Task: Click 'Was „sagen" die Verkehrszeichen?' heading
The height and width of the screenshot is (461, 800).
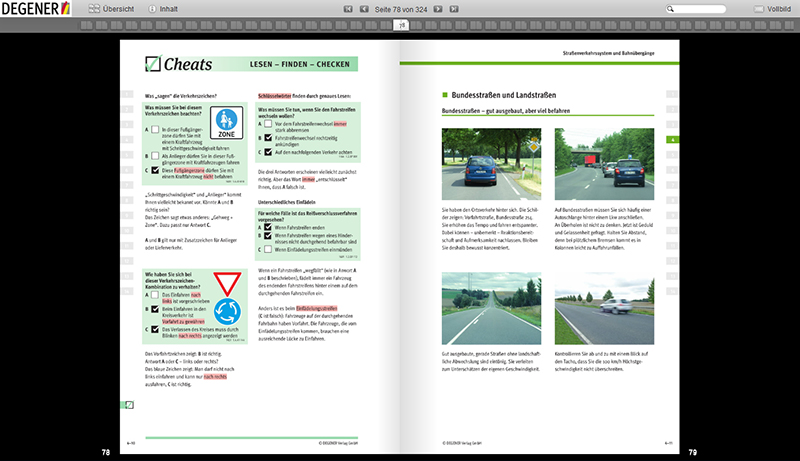Action: coord(181,96)
